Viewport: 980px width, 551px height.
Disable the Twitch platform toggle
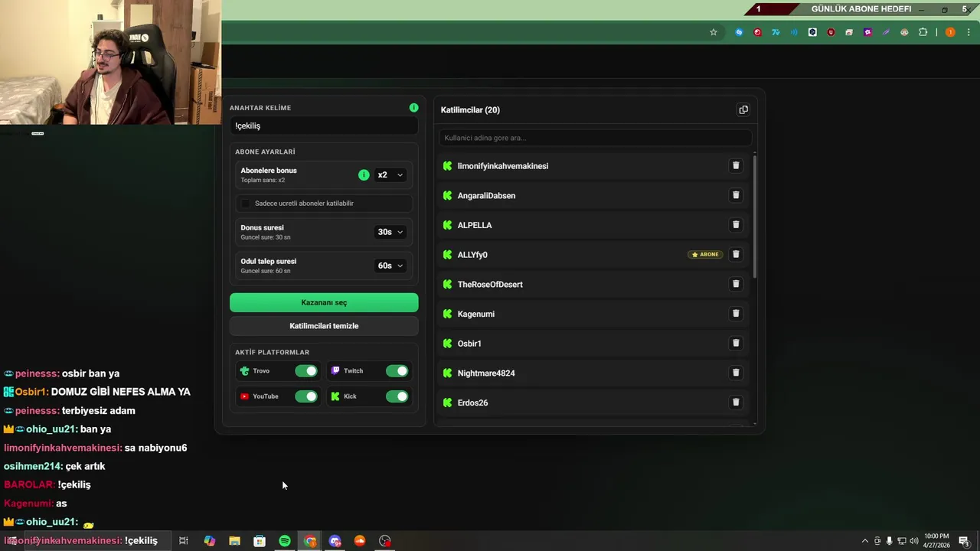397,371
